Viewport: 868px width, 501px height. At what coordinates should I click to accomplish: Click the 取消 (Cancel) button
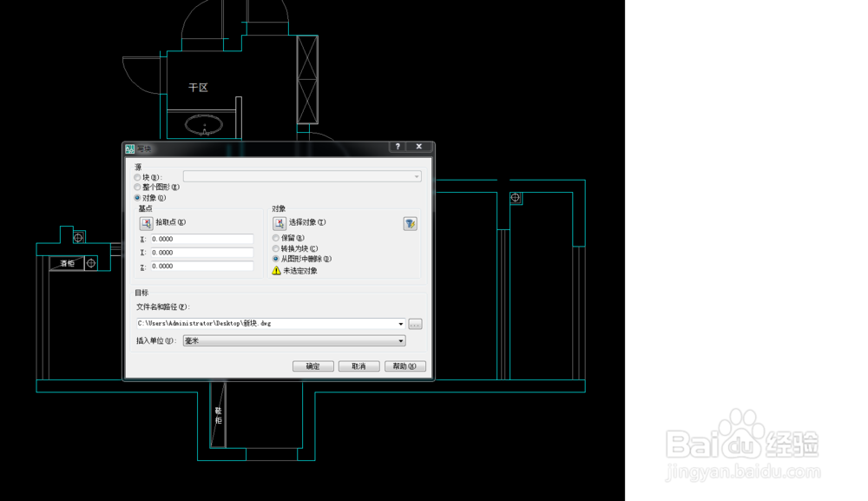point(358,366)
